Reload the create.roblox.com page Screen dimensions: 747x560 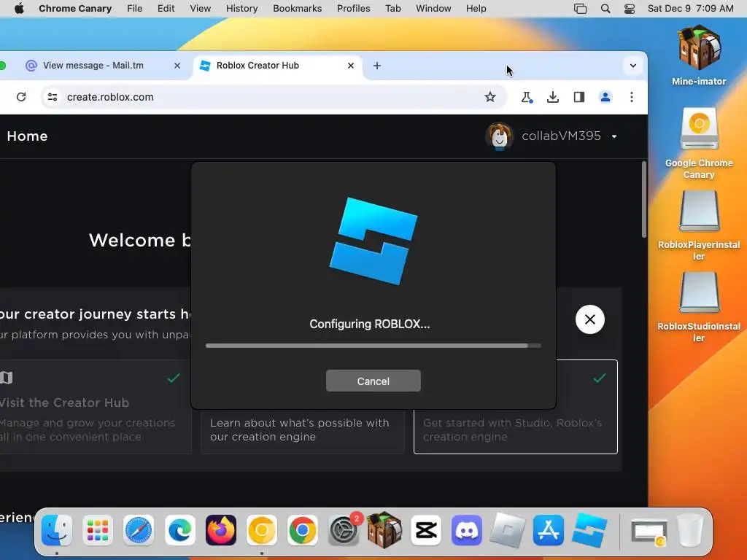(x=21, y=97)
